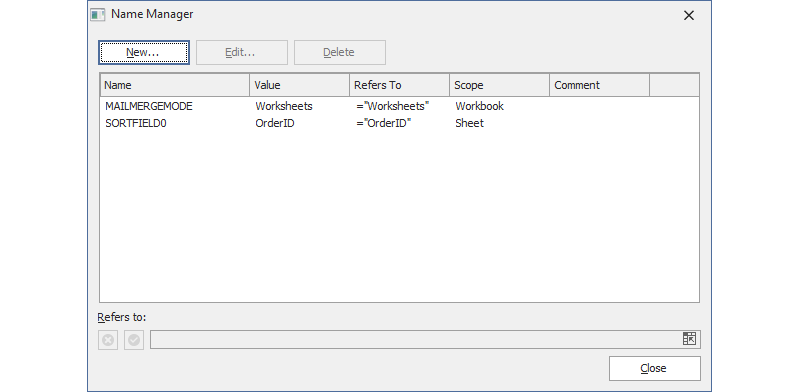
Task: Click the New... button
Action: coord(144,53)
